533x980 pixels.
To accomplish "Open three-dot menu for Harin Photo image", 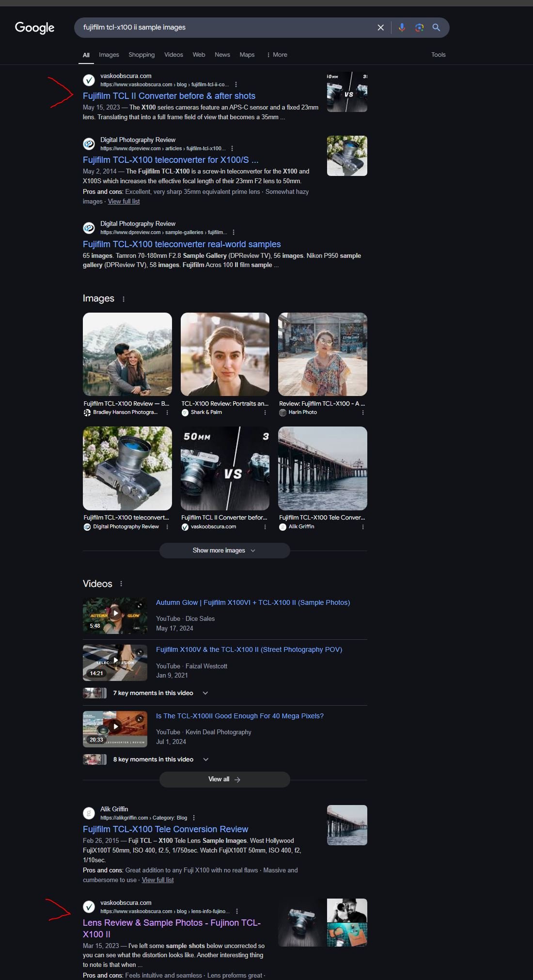I will [x=363, y=412].
